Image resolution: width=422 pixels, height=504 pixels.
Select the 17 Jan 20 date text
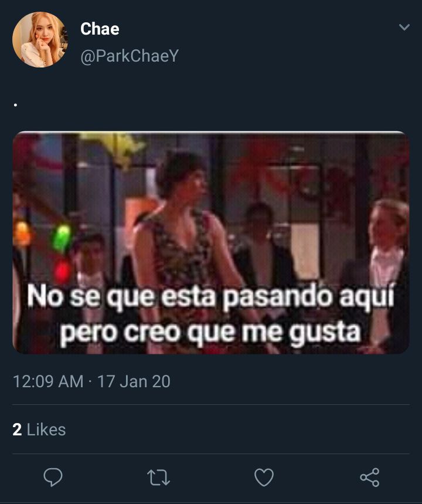click(x=134, y=381)
